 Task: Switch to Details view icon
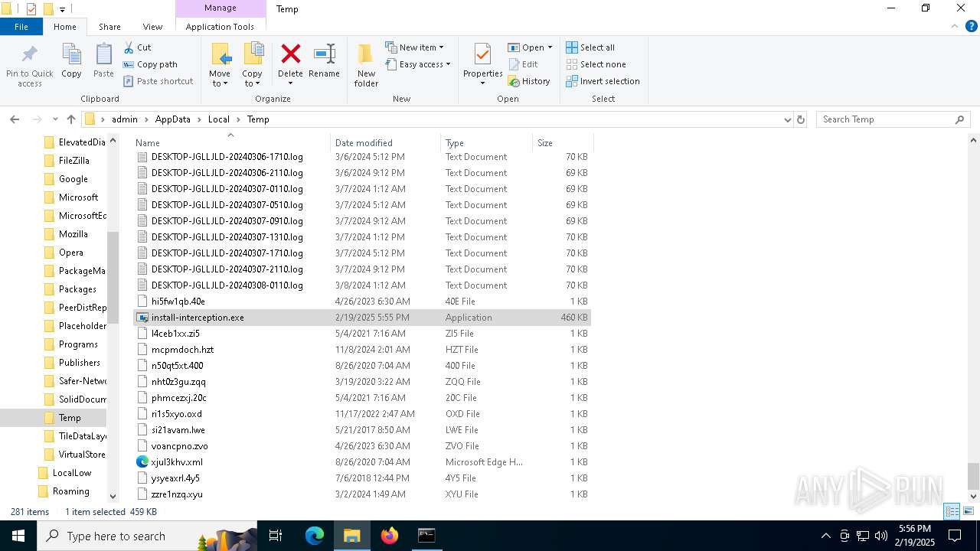(x=952, y=511)
